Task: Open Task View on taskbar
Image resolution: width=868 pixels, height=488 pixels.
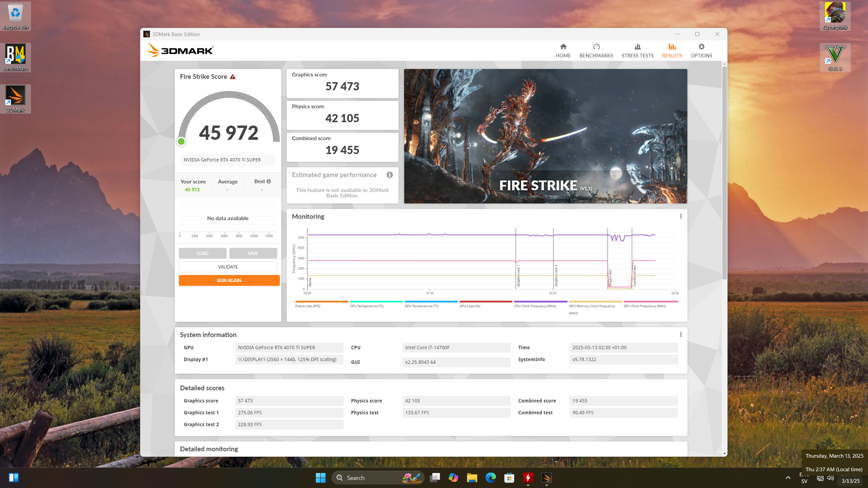Action: click(435, 478)
